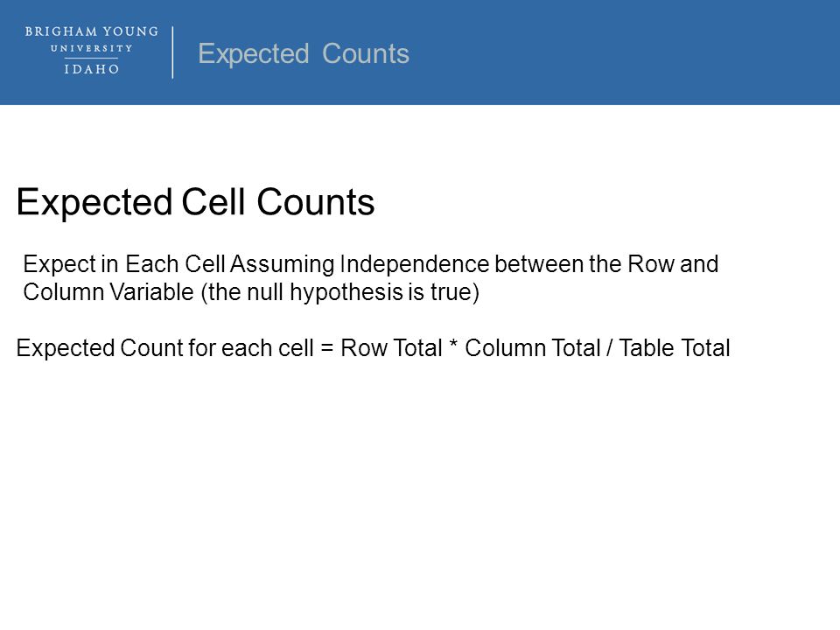Viewport: 840px width, 630px height.
Task: Click the UNIVERSITY text in the logo
Action: 92,48
